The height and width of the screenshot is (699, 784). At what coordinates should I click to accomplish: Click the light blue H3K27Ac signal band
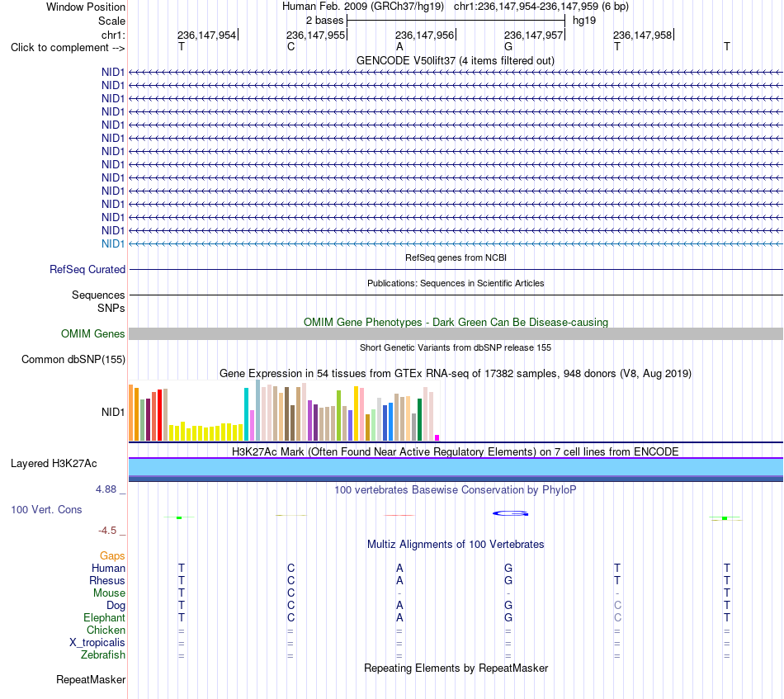[x=456, y=467]
